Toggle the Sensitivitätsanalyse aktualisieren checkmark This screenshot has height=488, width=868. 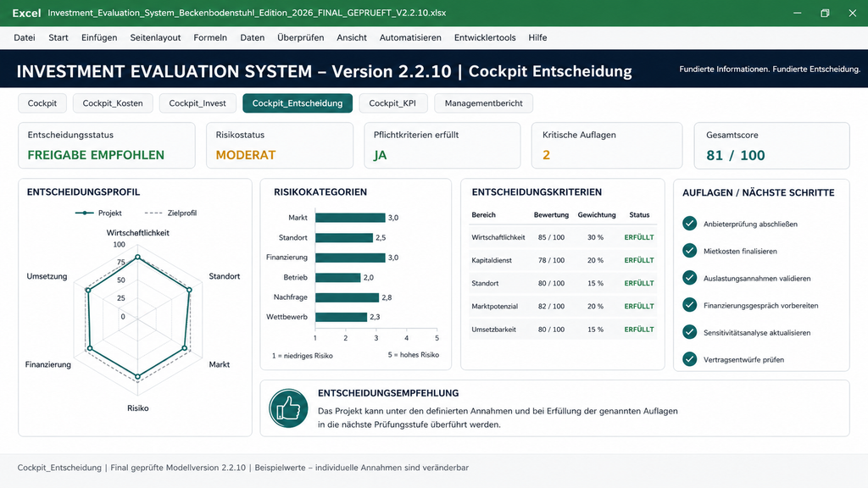689,332
